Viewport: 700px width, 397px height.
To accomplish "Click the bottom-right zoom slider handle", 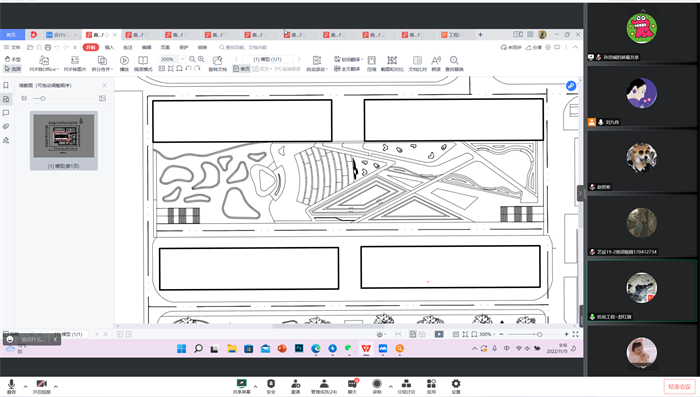I will [539, 334].
